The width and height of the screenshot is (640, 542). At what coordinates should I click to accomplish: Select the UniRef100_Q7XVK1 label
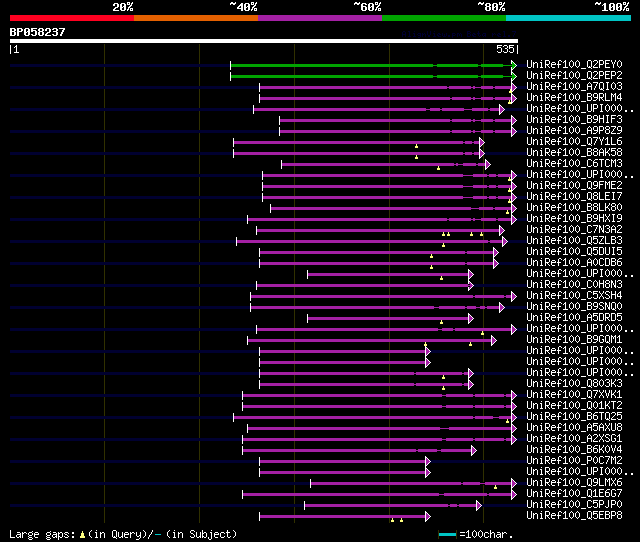574,395
